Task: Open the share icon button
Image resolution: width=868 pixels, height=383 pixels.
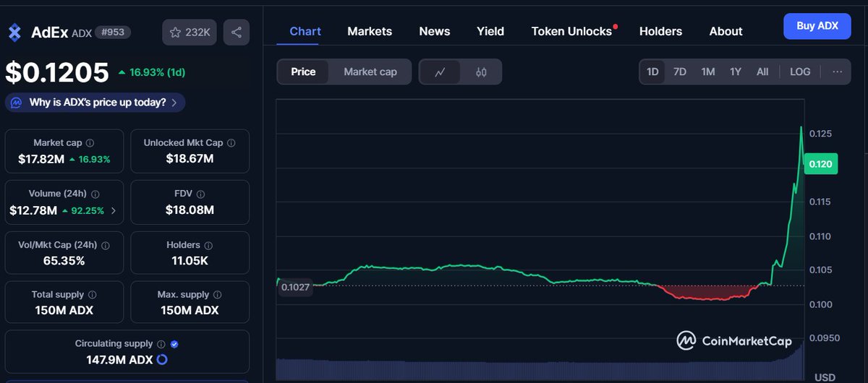Action: tap(236, 33)
